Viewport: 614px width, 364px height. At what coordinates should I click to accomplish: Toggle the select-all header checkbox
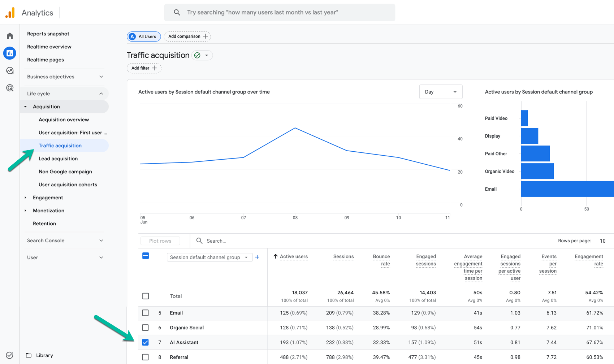(146, 256)
